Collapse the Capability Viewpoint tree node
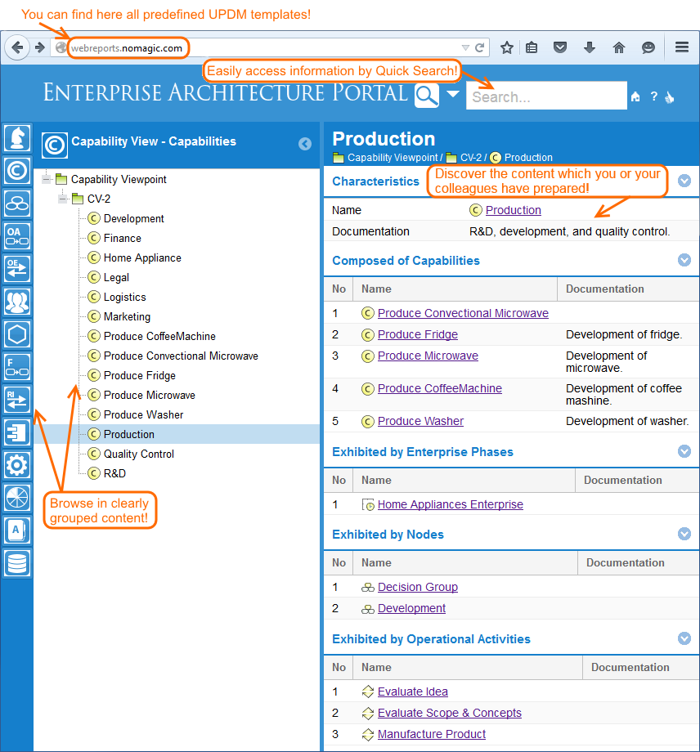Image resolution: width=700 pixels, height=752 pixels. (x=47, y=179)
